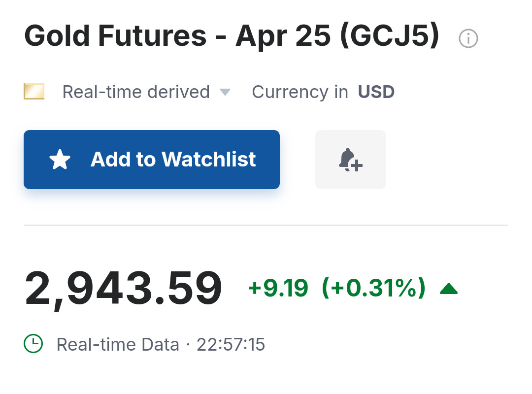Click the Currency in text
Viewport: 532px width, 394px height.
(x=299, y=92)
